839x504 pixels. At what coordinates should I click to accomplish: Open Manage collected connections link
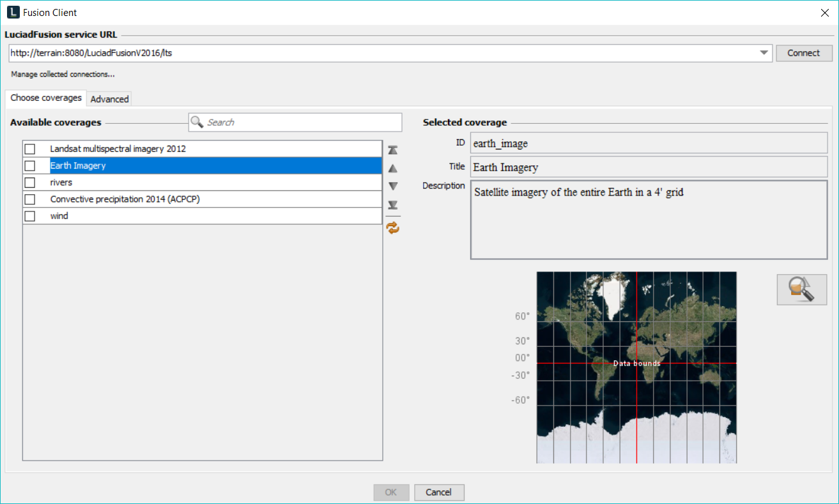point(63,74)
